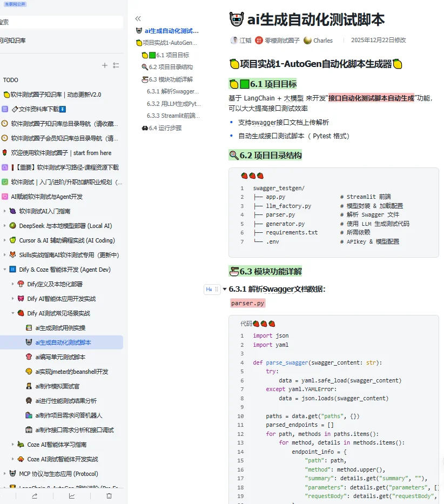Expand Coze AI测试智能体开发实战 node
This screenshot has width=444, height=504.
coord(12,459)
